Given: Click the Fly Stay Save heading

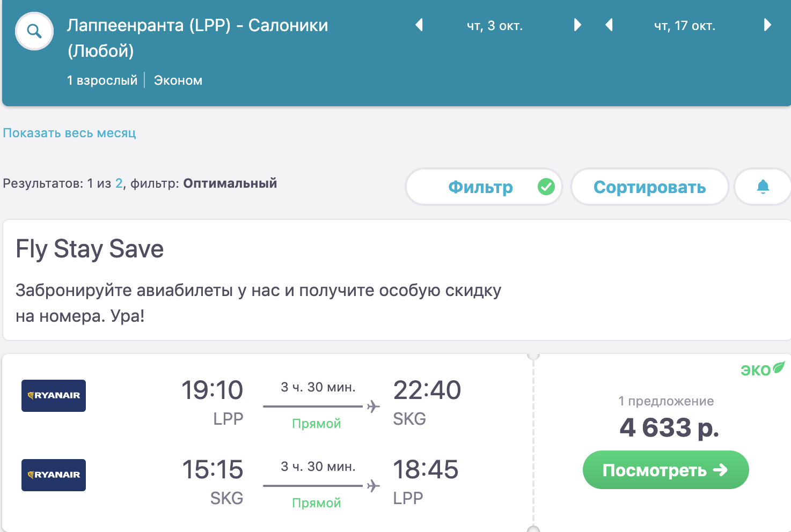Looking at the screenshot, I should 90,249.
